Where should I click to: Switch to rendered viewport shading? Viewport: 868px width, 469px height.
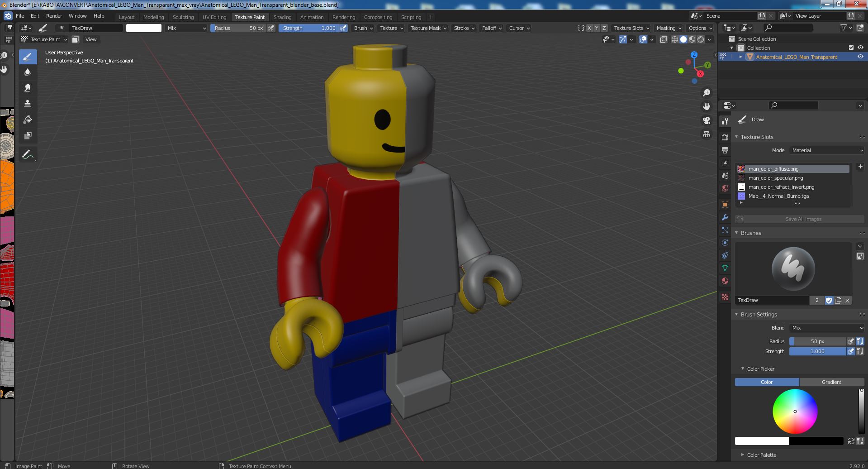tap(701, 39)
